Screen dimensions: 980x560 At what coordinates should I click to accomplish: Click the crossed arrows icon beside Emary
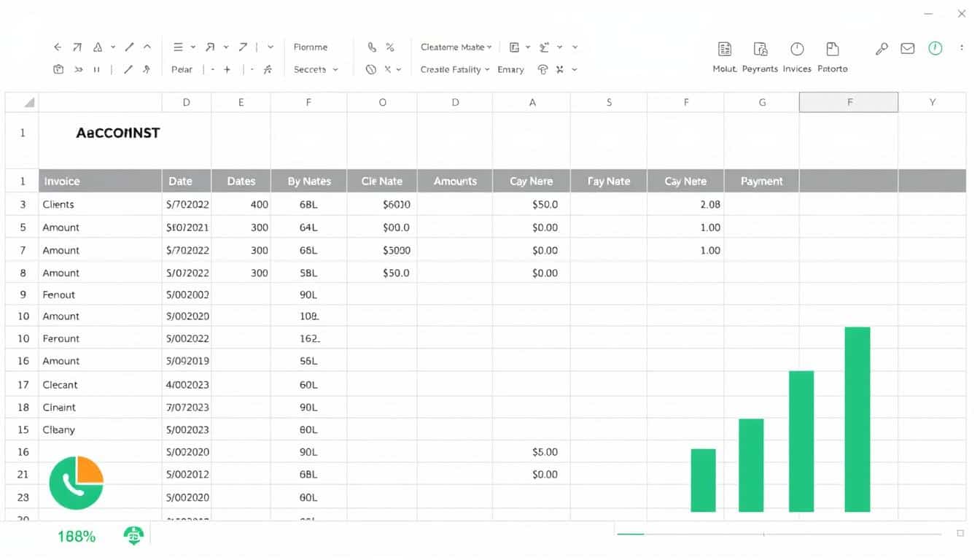coord(560,69)
